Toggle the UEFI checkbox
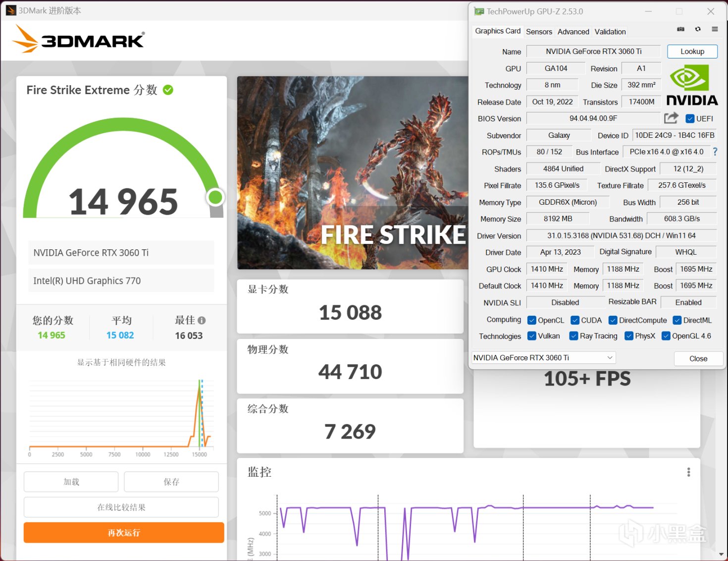728x561 pixels. pos(690,118)
